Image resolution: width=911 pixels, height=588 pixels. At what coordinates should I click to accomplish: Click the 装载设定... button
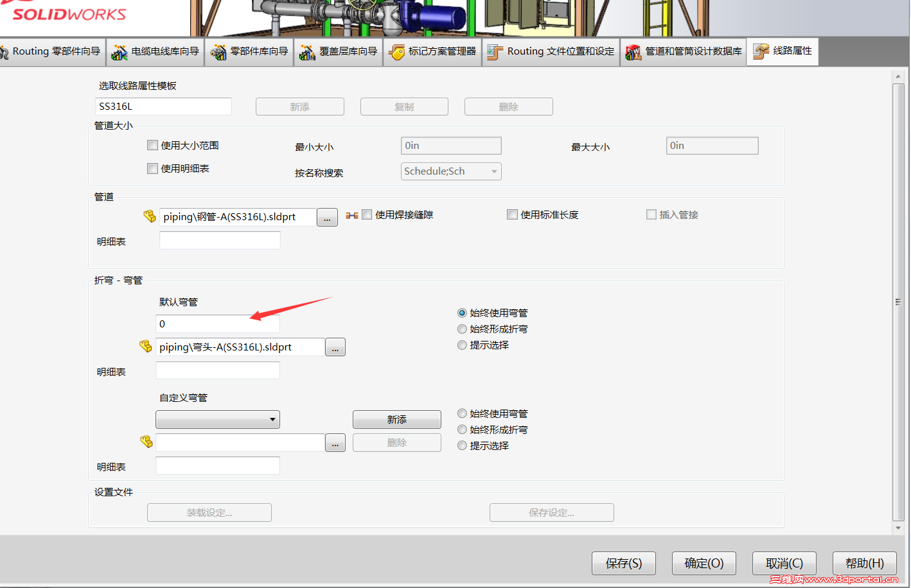(x=209, y=513)
